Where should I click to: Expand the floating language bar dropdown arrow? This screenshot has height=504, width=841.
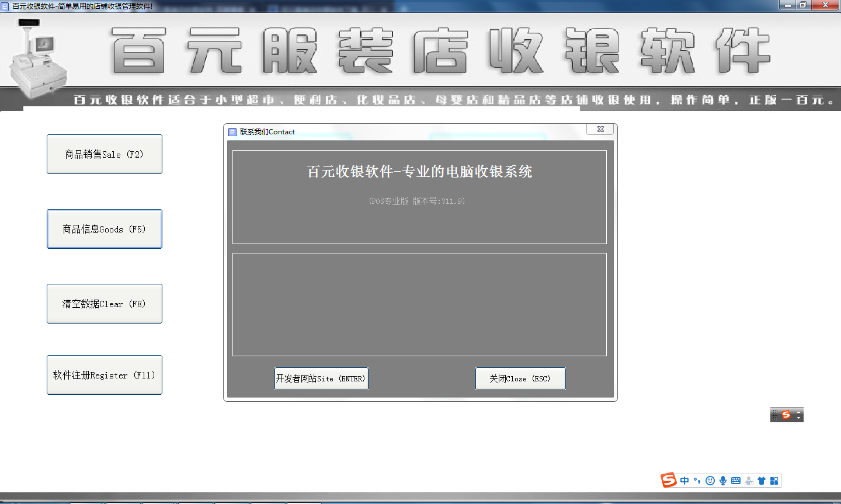pos(799,418)
